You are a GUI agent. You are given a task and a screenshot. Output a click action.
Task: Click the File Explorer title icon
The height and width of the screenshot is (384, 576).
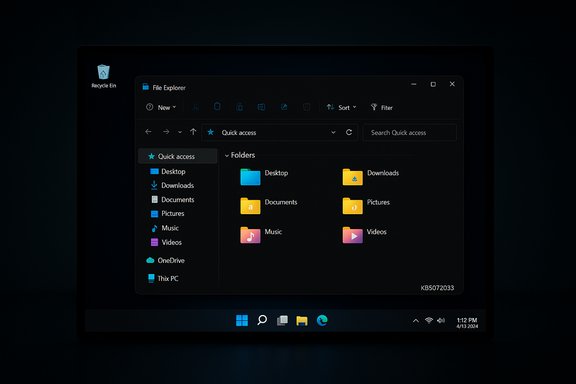coord(145,87)
